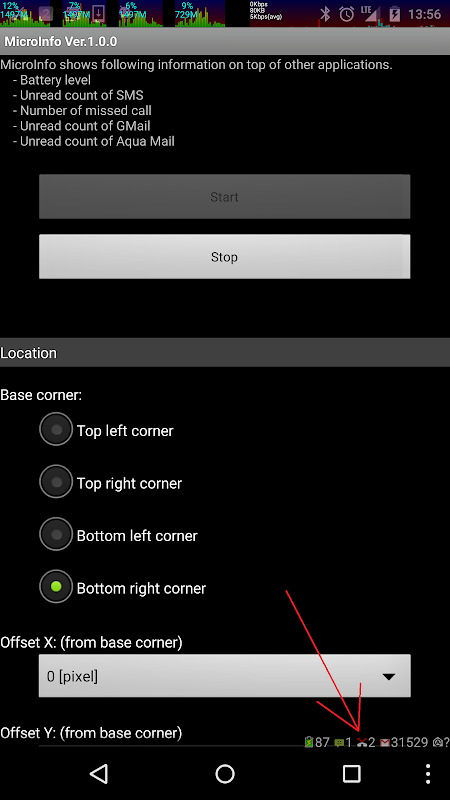
Task: Go to Android home screen
Action: 224,773
